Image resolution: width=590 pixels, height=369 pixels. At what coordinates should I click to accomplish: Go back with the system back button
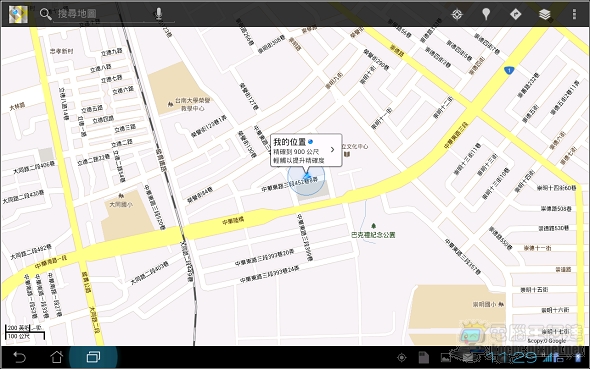tap(19, 357)
